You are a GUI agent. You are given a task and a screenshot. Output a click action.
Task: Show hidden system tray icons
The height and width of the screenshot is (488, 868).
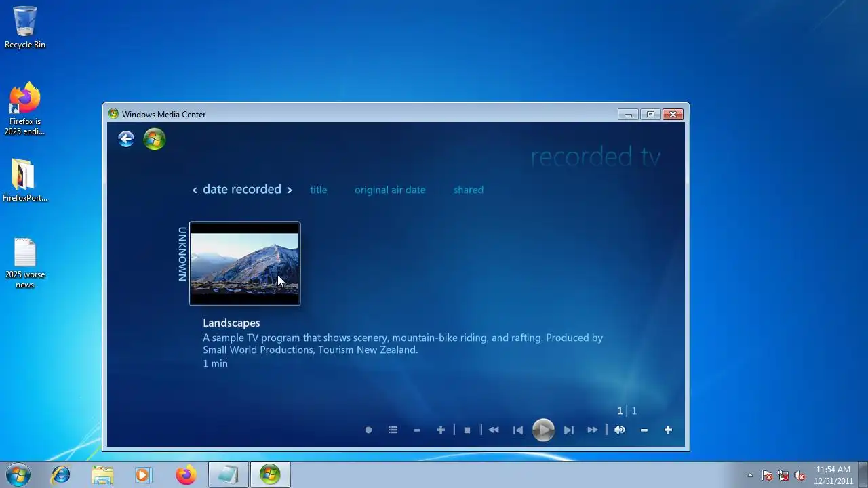coord(750,475)
